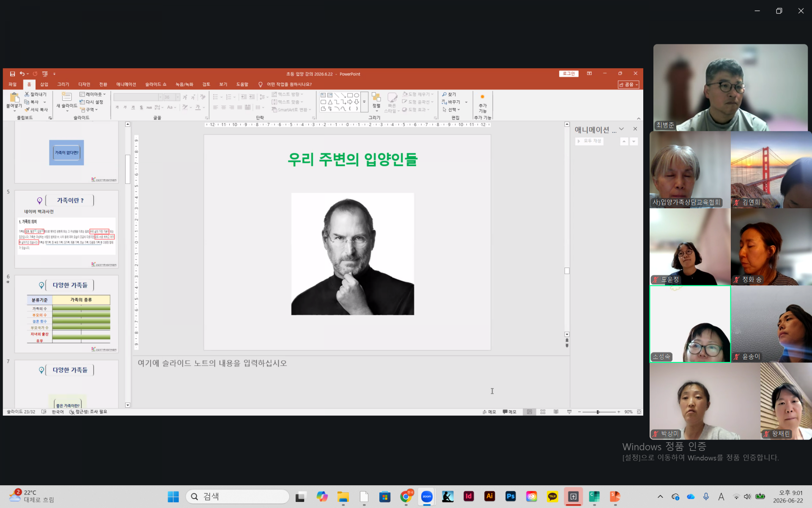Toggle left text alignment

point(216,108)
